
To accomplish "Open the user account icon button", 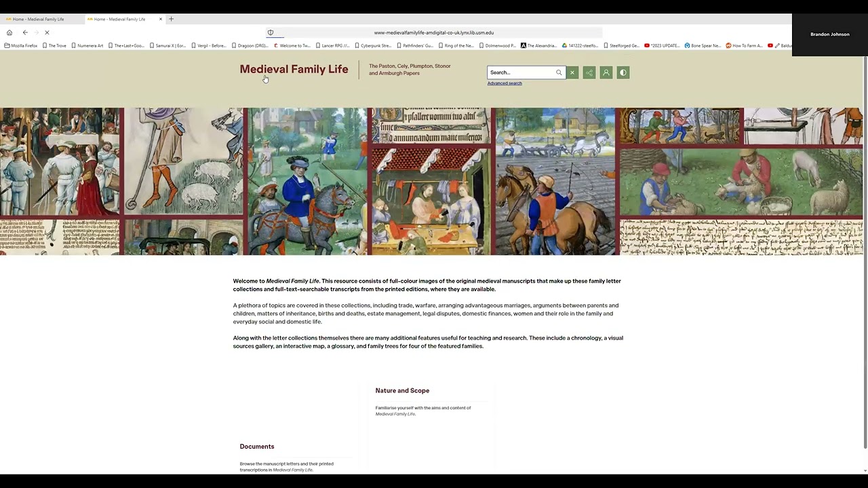I will (x=606, y=73).
